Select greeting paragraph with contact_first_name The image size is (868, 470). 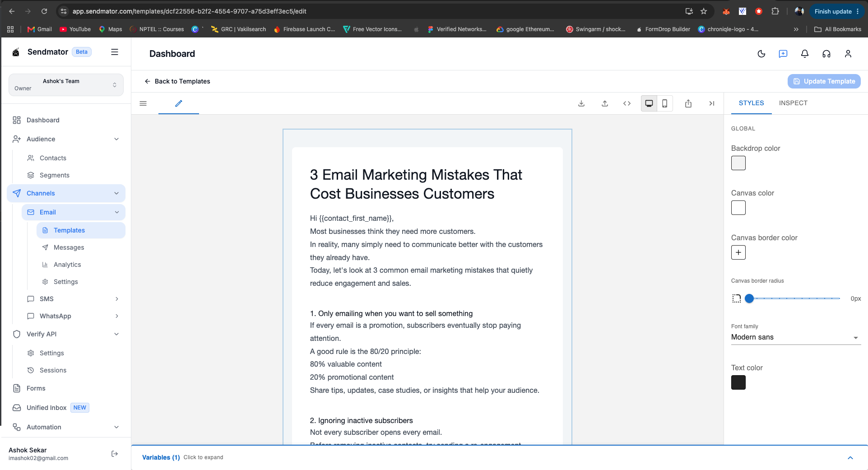click(x=352, y=219)
